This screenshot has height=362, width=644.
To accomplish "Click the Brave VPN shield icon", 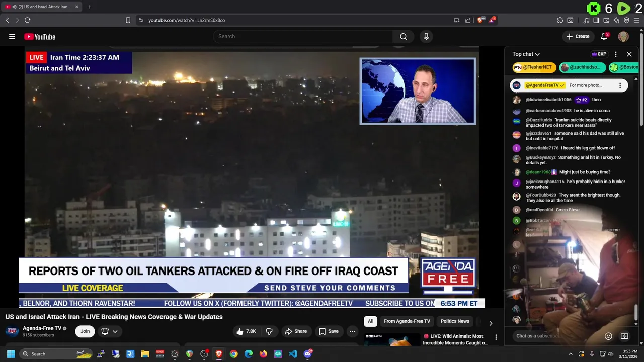I will click(x=626, y=20).
